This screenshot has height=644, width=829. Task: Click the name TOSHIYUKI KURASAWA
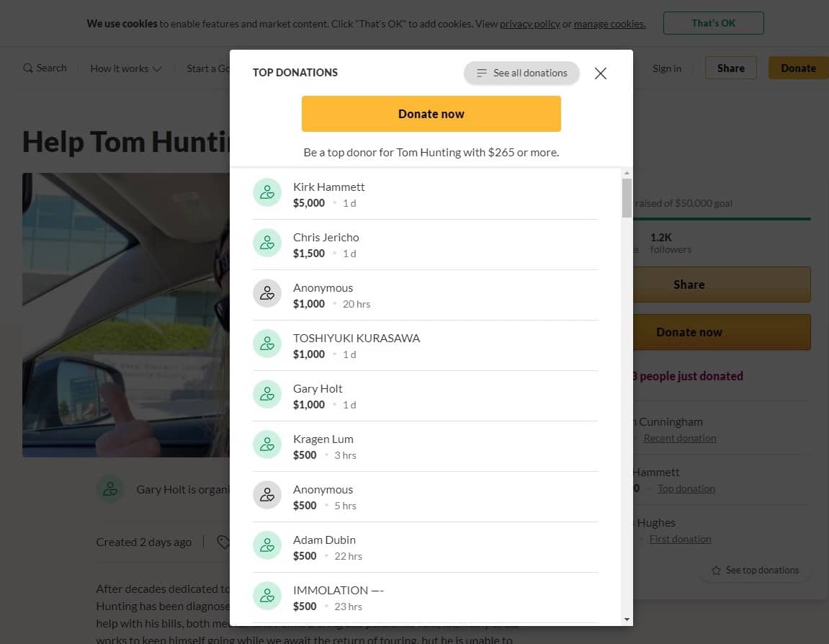(x=357, y=339)
